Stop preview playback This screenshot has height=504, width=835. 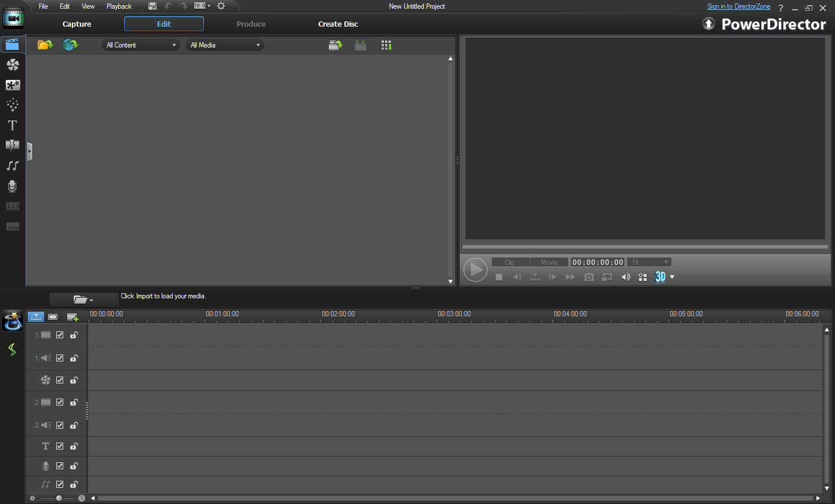pyautogui.click(x=499, y=277)
